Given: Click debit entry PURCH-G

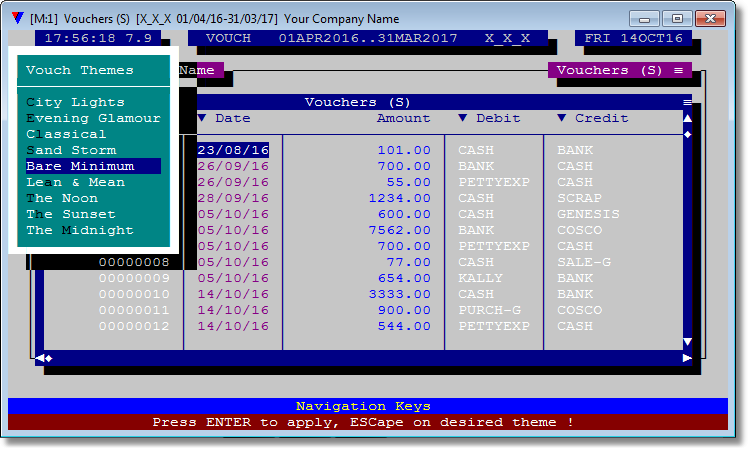Looking at the screenshot, I should pos(489,310).
